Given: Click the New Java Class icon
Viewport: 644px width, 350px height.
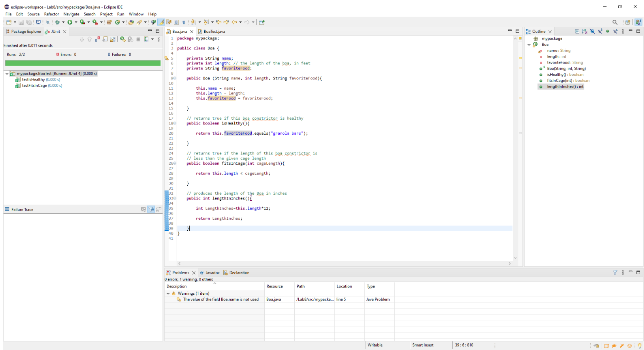Looking at the screenshot, I should coord(117,22).
